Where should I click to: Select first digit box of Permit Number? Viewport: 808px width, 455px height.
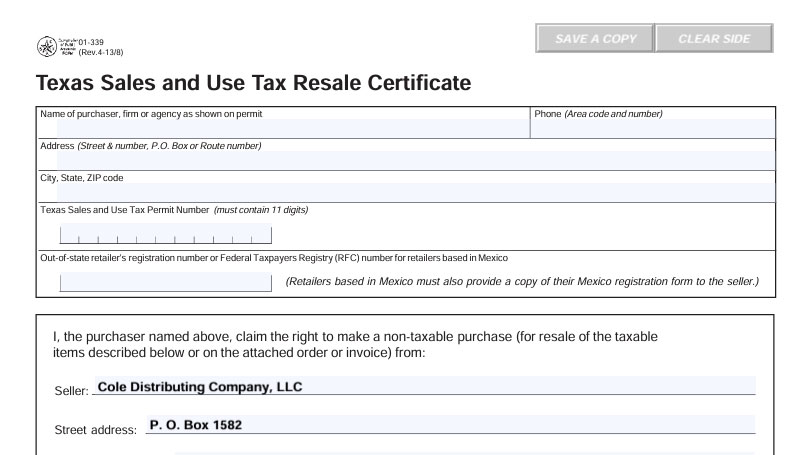69,234
